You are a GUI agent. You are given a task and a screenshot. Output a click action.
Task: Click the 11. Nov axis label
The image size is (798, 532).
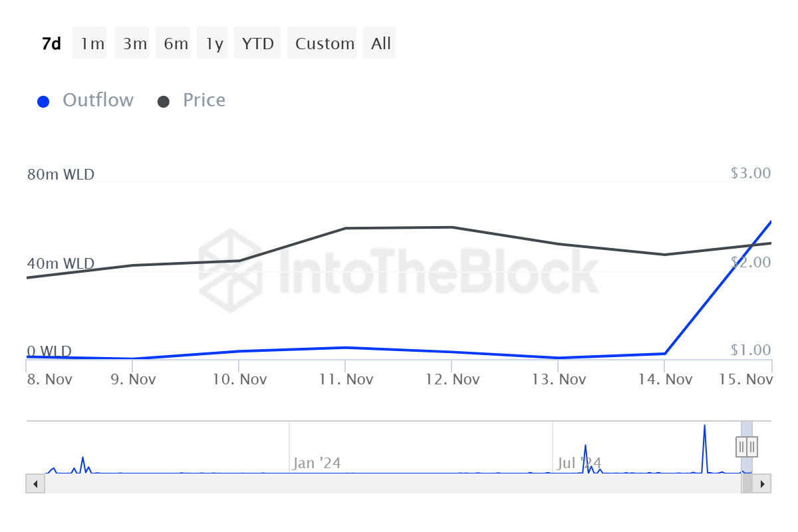coord(346,380)
